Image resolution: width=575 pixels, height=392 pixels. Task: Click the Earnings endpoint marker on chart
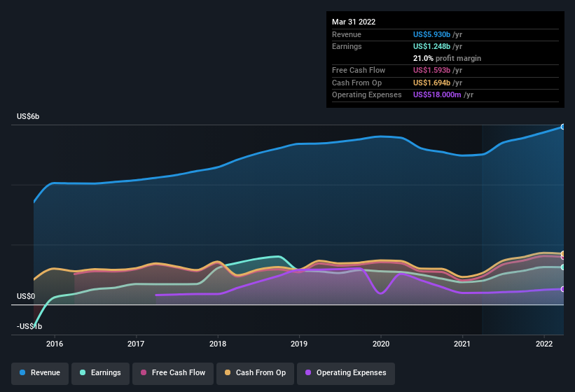coord(563,267)
